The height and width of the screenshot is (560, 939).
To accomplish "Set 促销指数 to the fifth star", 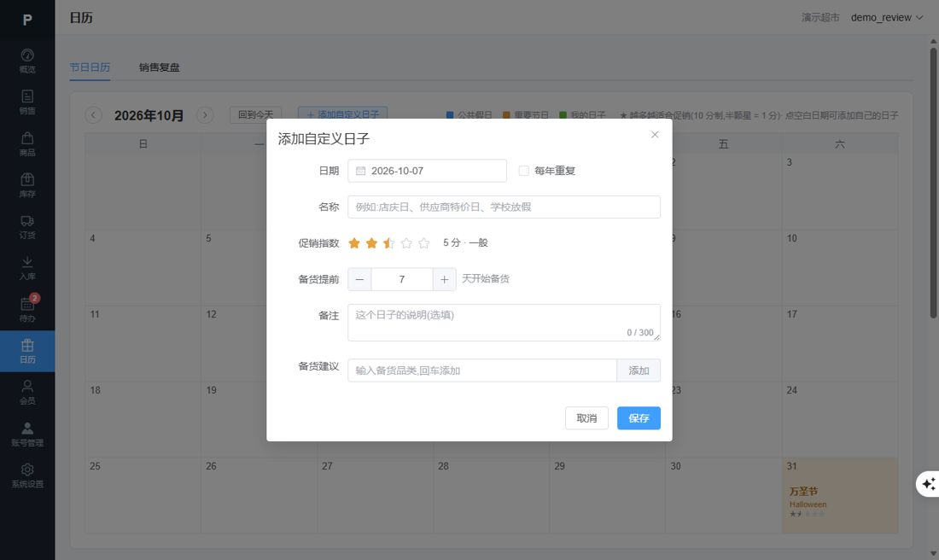I will (x=424, y=243).
